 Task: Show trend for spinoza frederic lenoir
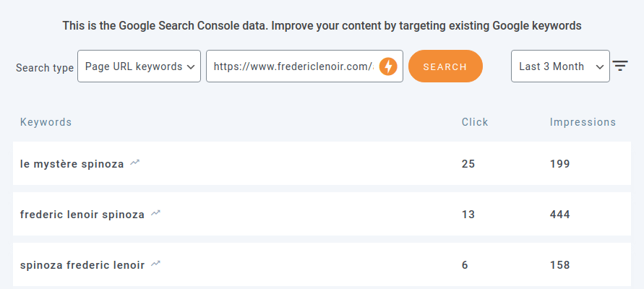(155, 264)
